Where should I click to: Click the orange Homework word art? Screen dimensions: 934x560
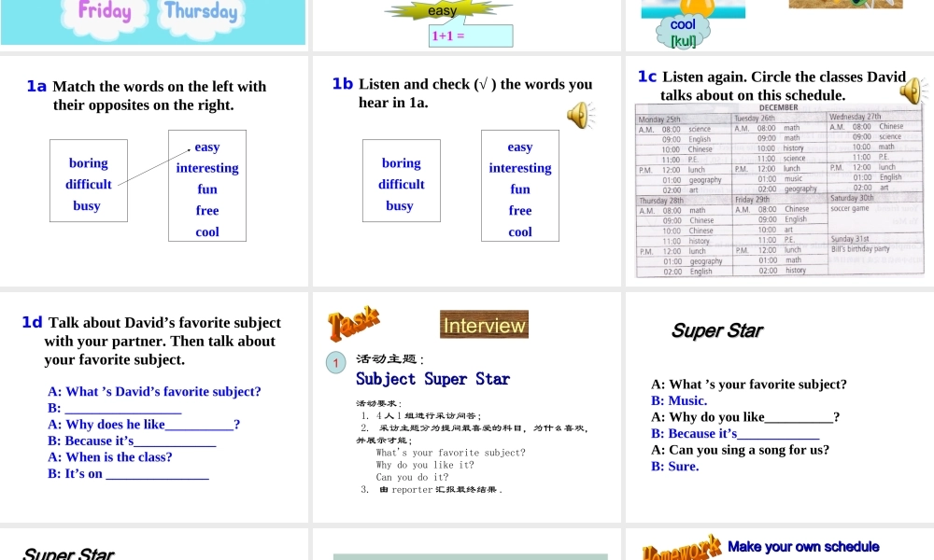(682, 548)
